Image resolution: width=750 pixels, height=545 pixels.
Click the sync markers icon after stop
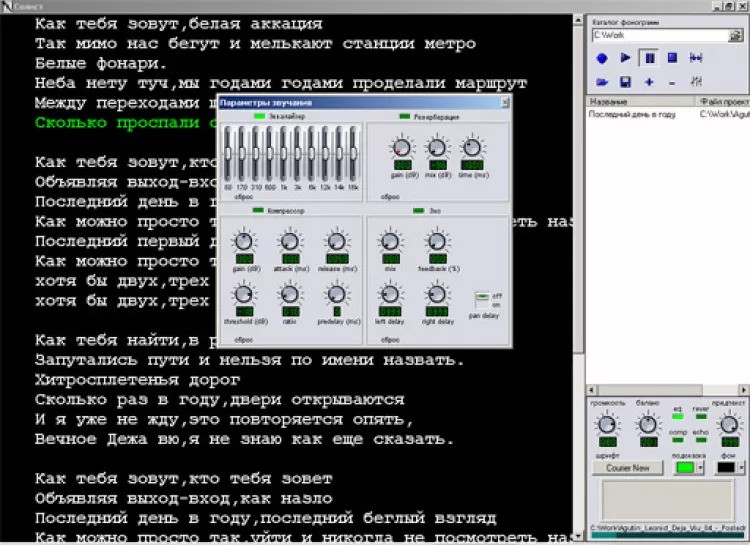pyautogui.click(x=695, y=58)
